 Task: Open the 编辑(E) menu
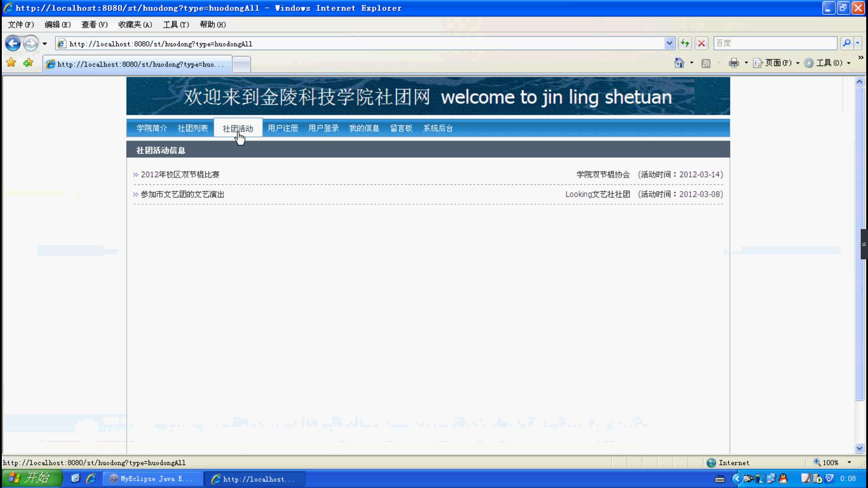coord(57,24)
